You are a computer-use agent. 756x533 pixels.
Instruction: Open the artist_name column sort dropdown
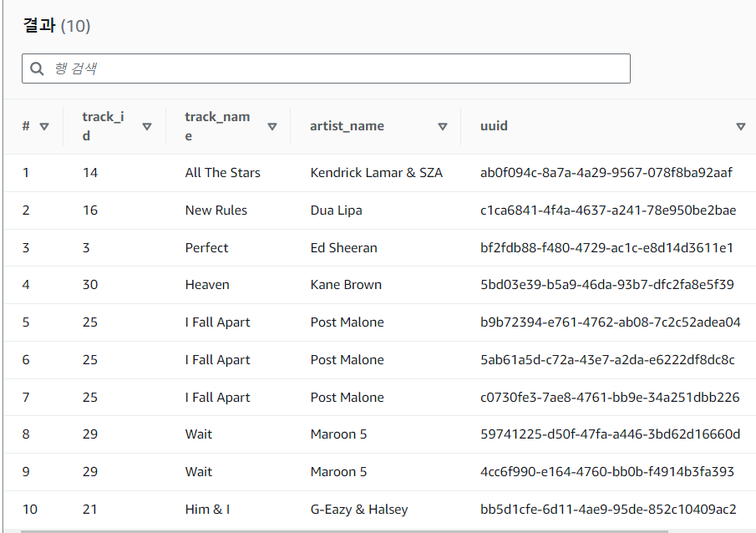[x=443, y=126]
